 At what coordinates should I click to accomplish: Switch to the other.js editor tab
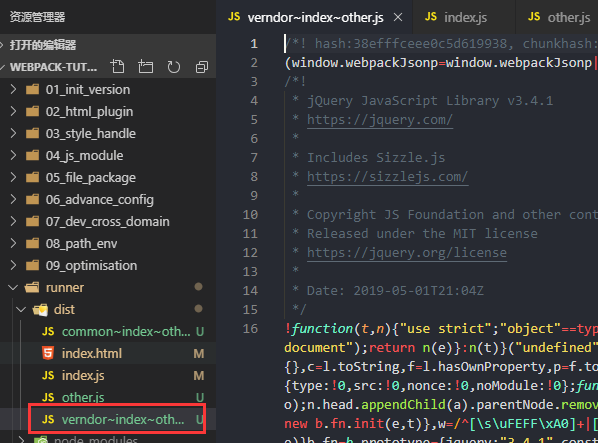[557, 17]
